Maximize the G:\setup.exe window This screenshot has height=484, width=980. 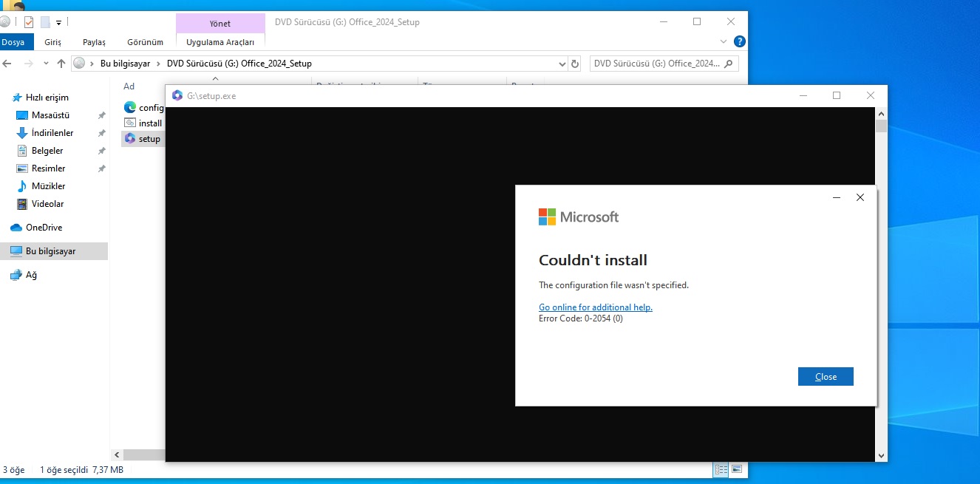point(837,95)
